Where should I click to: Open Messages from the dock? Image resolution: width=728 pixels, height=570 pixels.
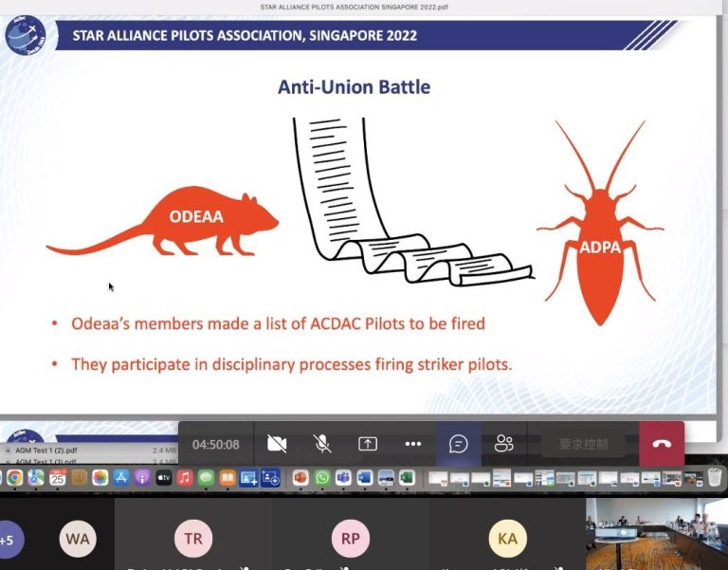tap(206, 478)
